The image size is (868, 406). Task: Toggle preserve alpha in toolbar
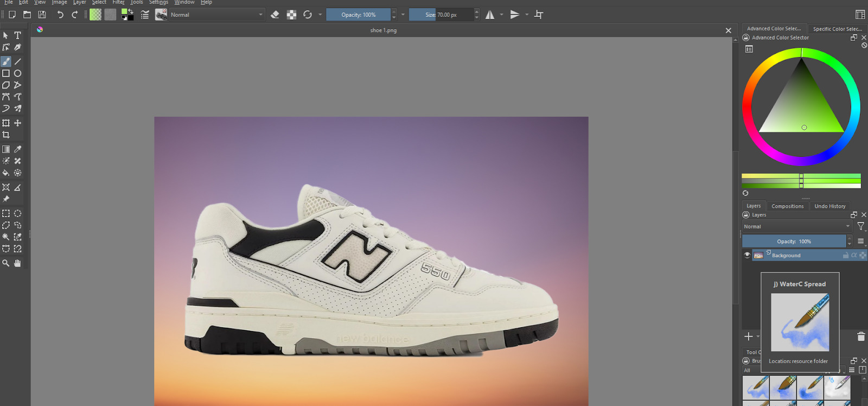click(x=291, y=15)
